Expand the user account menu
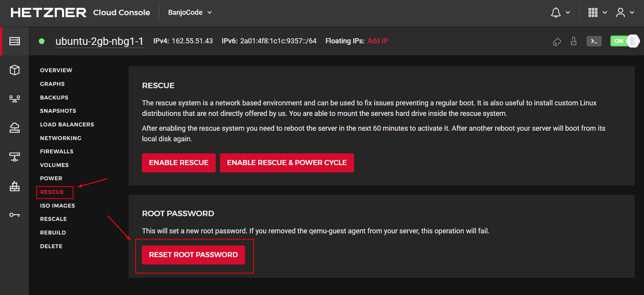Viewport: 644px width, 295px height. coord(625,12)
